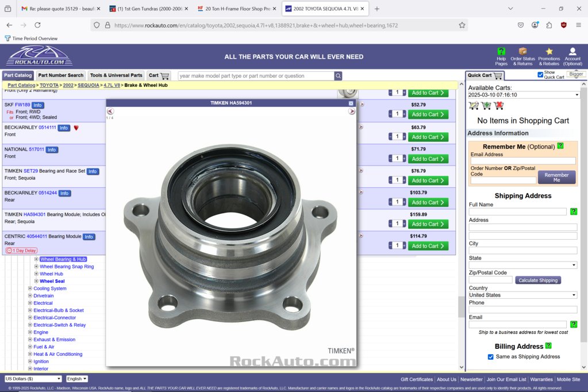588x392 pixels.
Task: Click the Quick Cart scrollbar down arrow
Action: (x=583, y=367)
